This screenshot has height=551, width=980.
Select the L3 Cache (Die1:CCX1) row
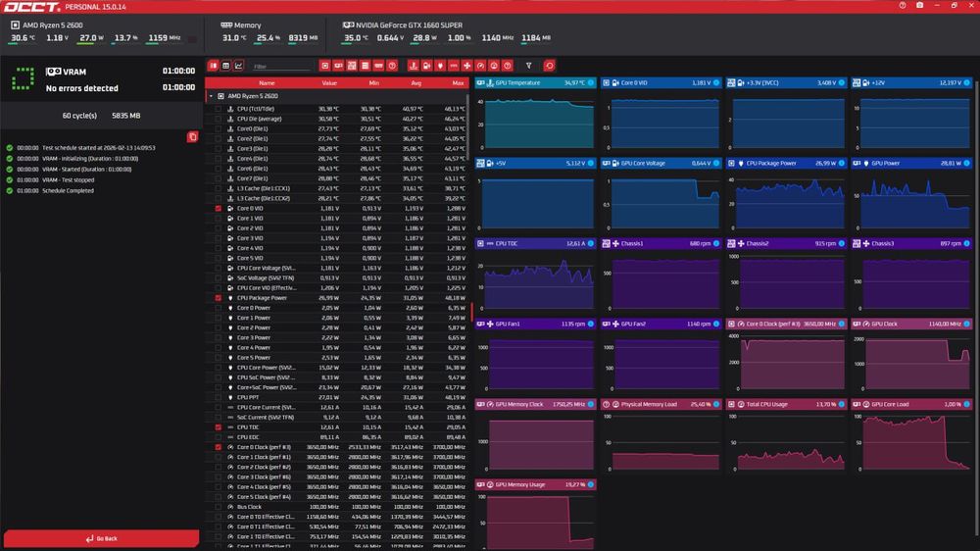point(337,188)
